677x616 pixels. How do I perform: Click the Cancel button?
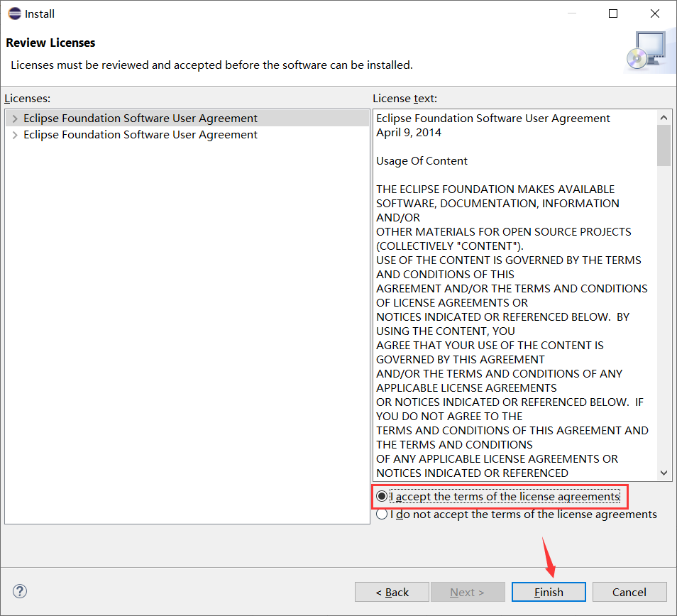pos(629,592)
